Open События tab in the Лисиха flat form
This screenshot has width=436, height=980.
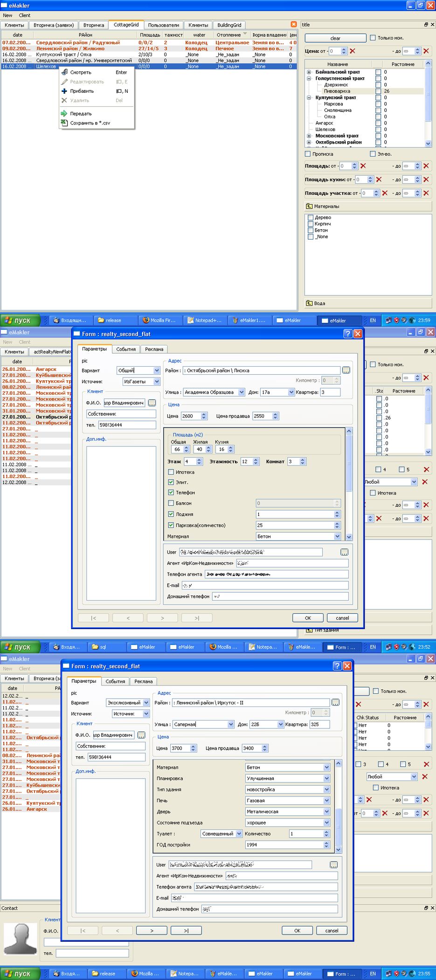[126, 349]
